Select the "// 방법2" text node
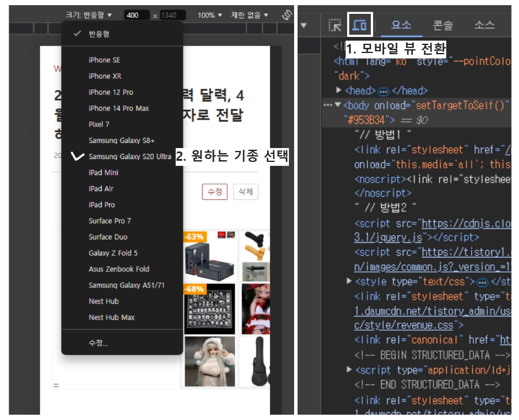Image resolution: width=519 pixels, height=420 pixels. point(385,207)
